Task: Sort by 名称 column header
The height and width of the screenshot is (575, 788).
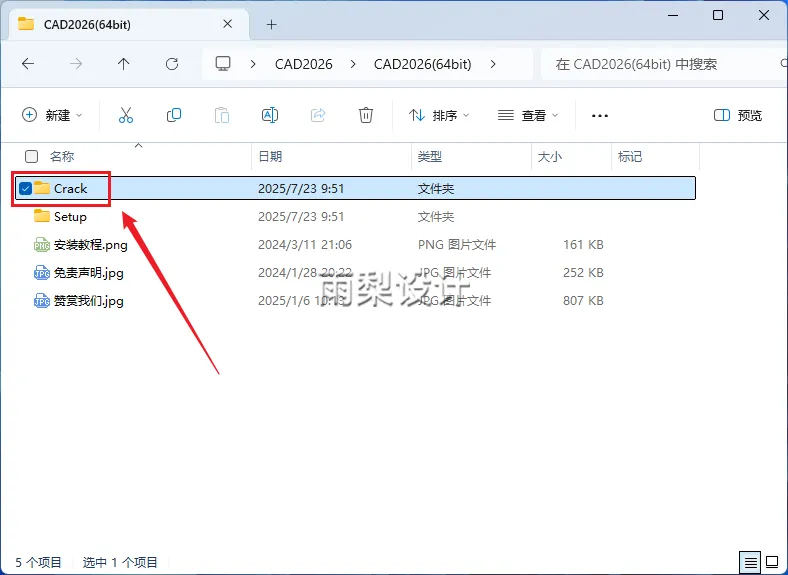Action: click(62, 156)
